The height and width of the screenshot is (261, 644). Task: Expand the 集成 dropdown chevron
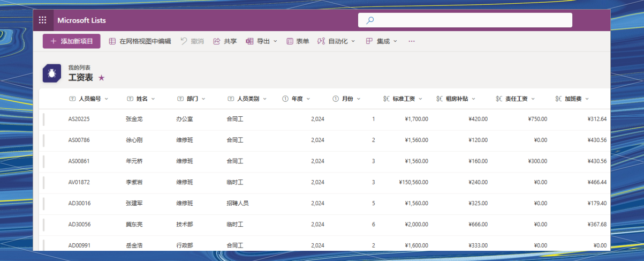click(395, 41)
